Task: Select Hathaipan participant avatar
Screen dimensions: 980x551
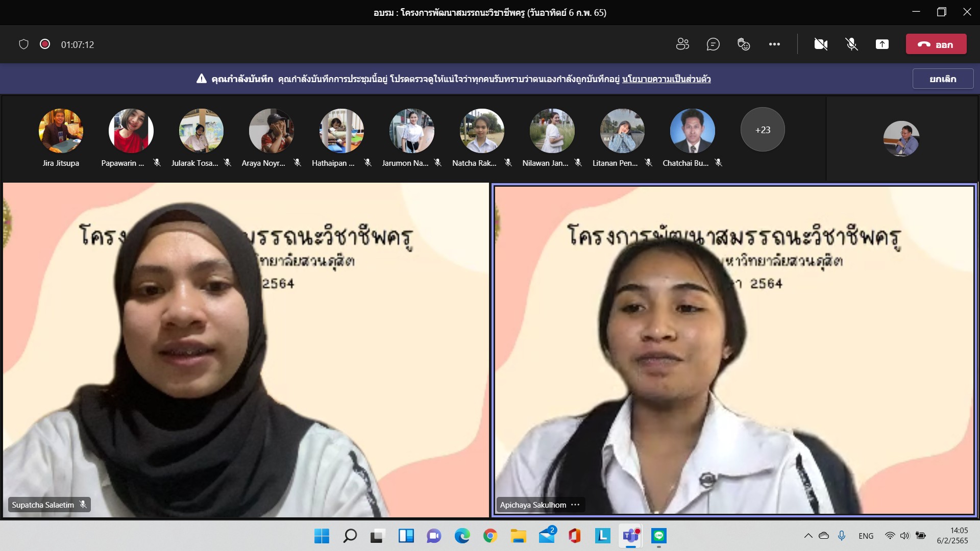Action: (x=341, y=131)
